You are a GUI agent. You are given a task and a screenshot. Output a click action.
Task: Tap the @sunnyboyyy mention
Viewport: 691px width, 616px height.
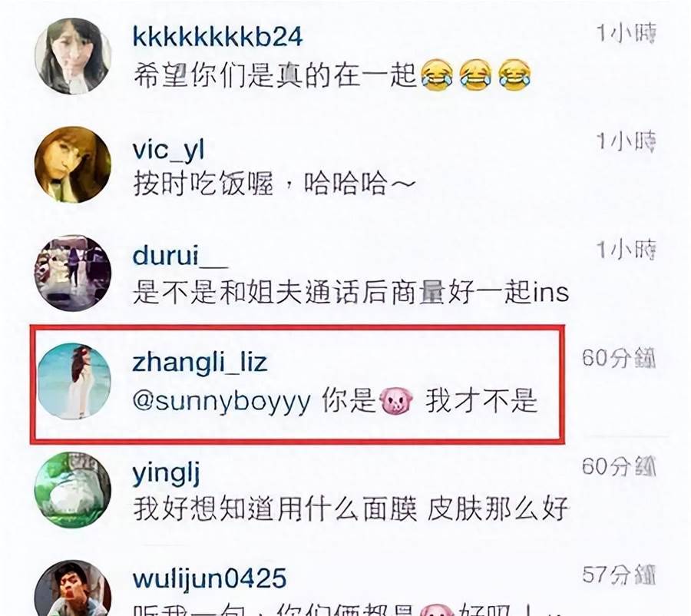tap(222, 402)
